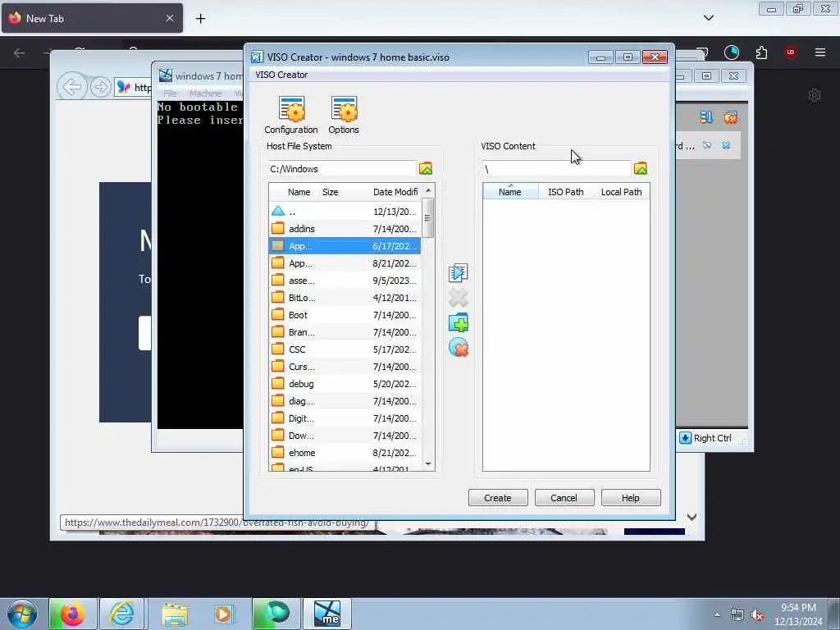Click forward arrow in the rear browser window
This screenshot has height=630, width=840.
[x=100, y=86]
